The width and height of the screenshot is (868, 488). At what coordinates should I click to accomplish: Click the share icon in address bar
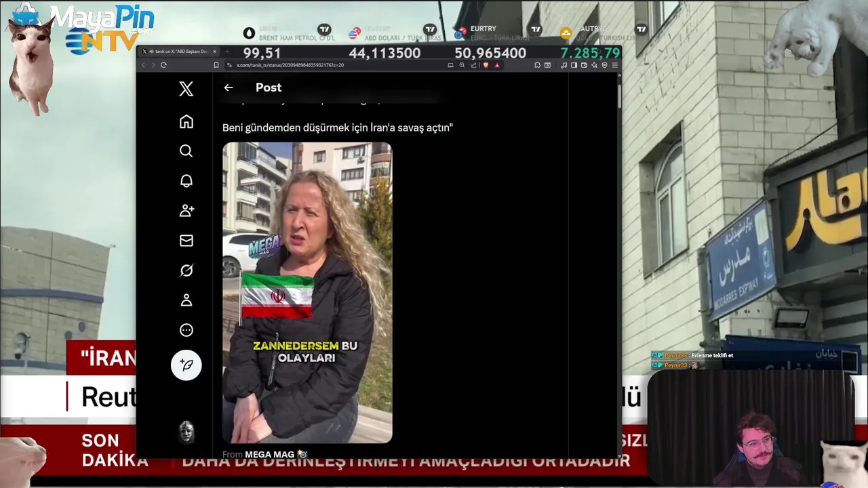(x=473, y=65)
